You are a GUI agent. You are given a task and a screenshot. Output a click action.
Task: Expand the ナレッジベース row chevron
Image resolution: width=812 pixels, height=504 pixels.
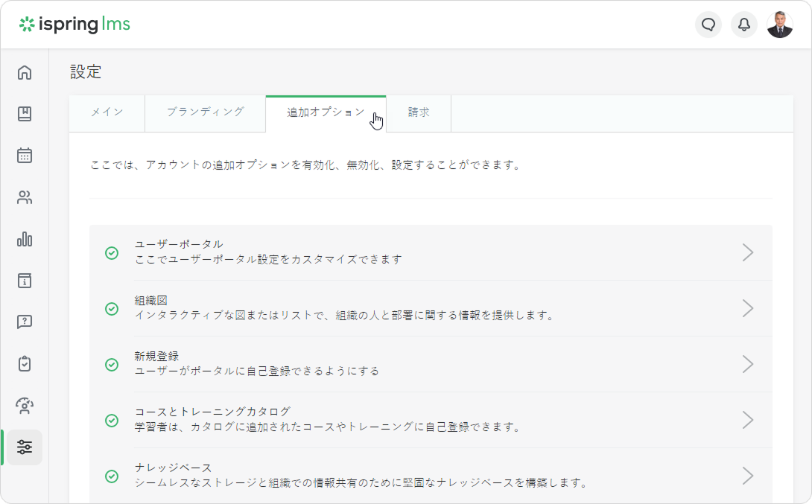click(x=748, y=476)
